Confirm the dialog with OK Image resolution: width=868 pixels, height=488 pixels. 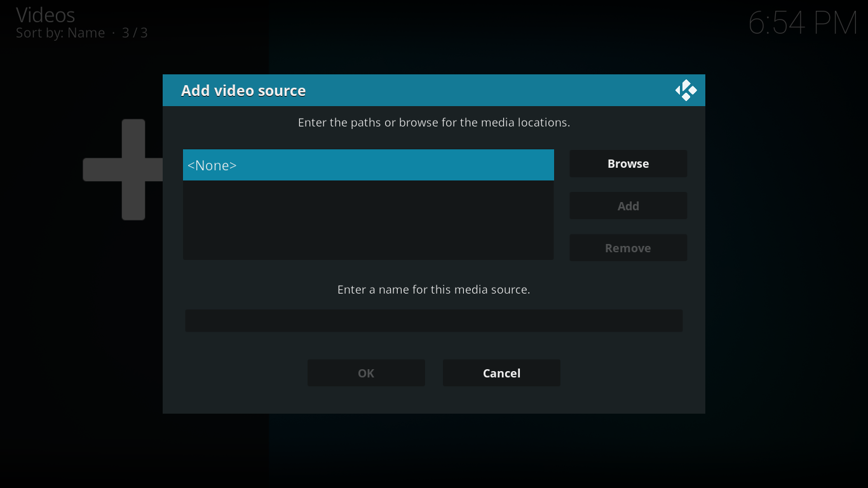[366, 373]
